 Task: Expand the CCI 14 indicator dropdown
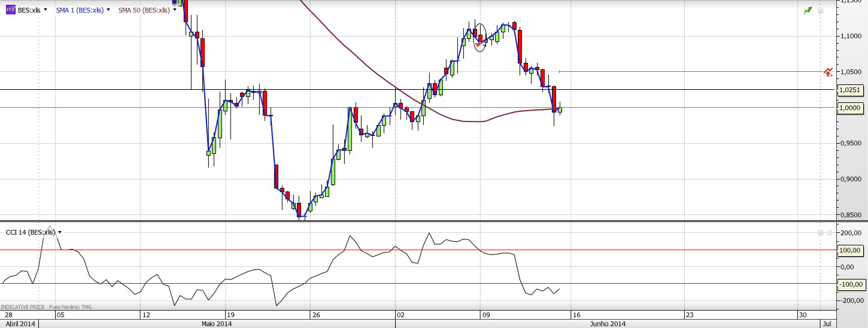[x=60, y=232]
